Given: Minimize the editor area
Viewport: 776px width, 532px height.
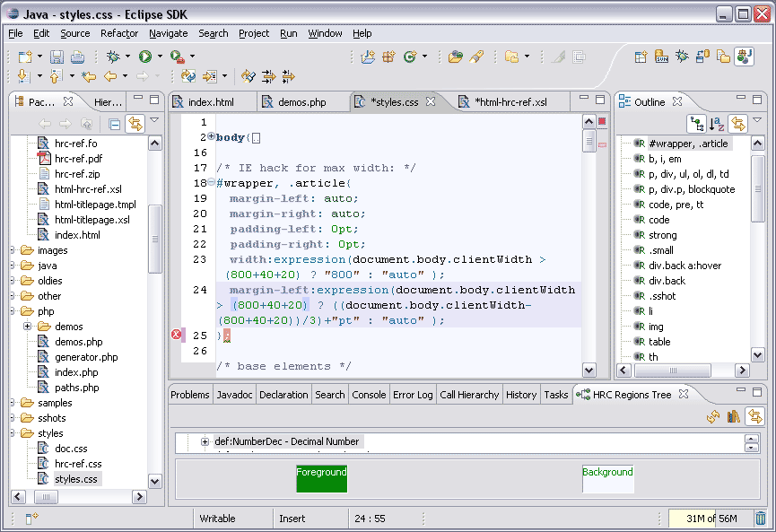Looking at the screenshot, I should [x=584, y=99].
